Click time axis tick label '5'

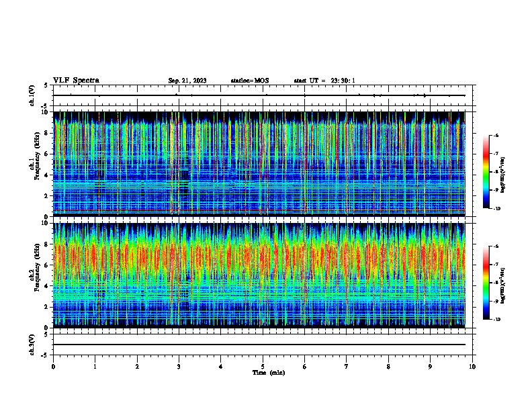tap(263, 367)
